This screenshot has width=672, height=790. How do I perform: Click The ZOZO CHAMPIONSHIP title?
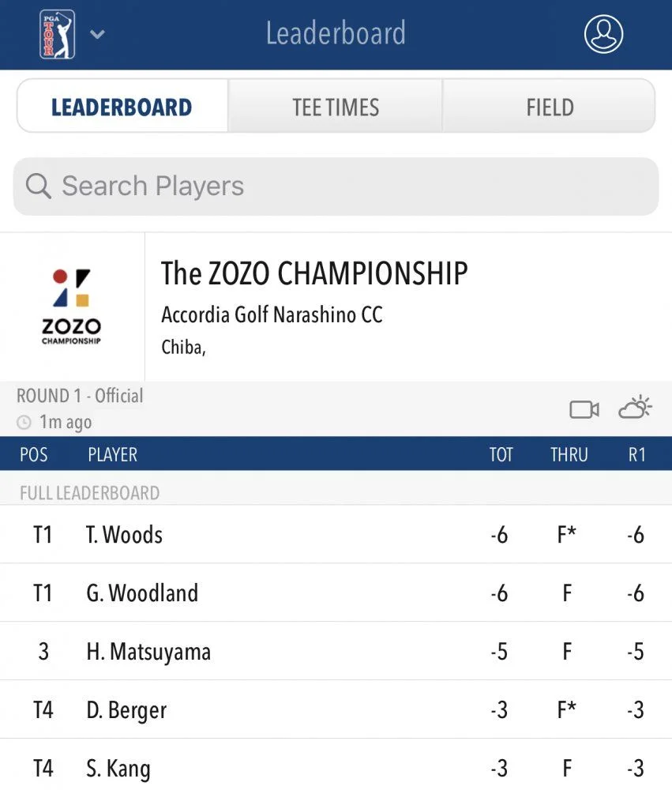pyautogui.click(x=314, y=273)
